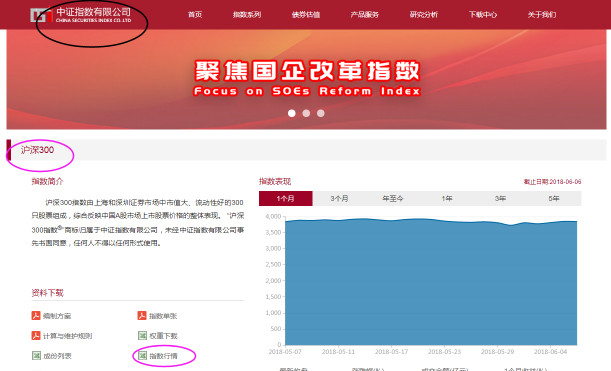Click the China Securities Index logo
Screen dimensions: 611x371
click(81, 15)
